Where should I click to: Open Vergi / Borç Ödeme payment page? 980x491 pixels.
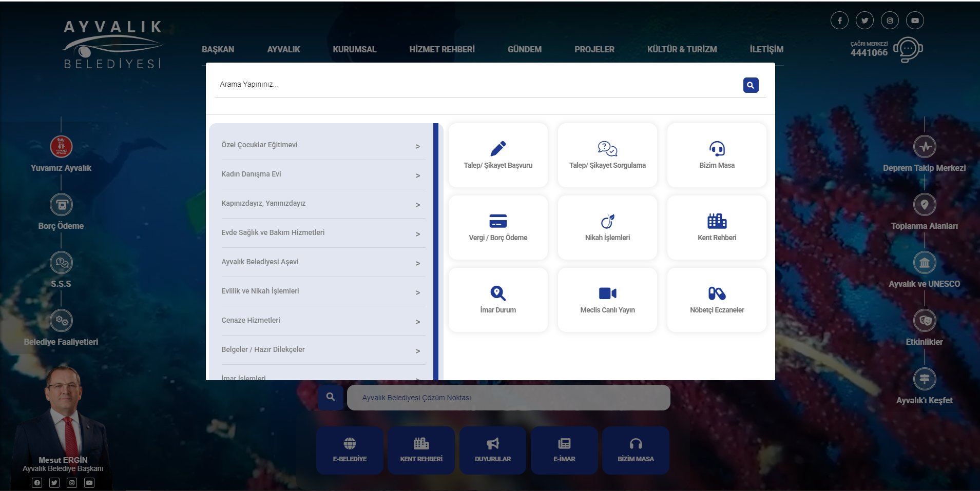coord(497,227)
